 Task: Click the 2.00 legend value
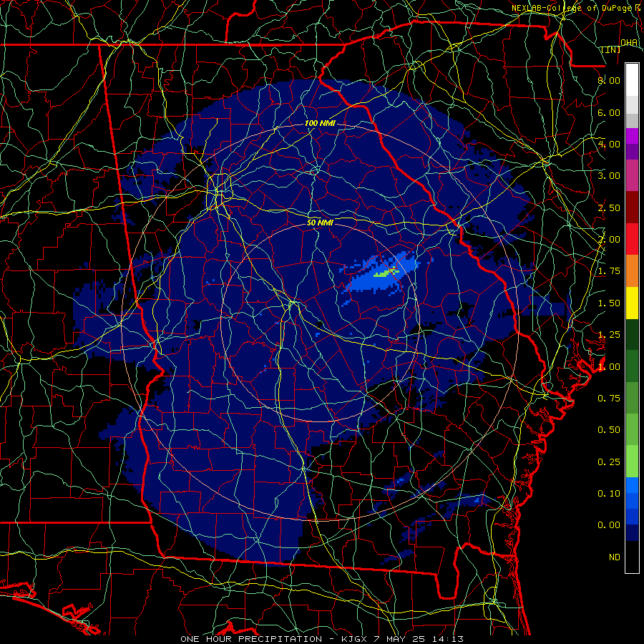tap(609, 240)
